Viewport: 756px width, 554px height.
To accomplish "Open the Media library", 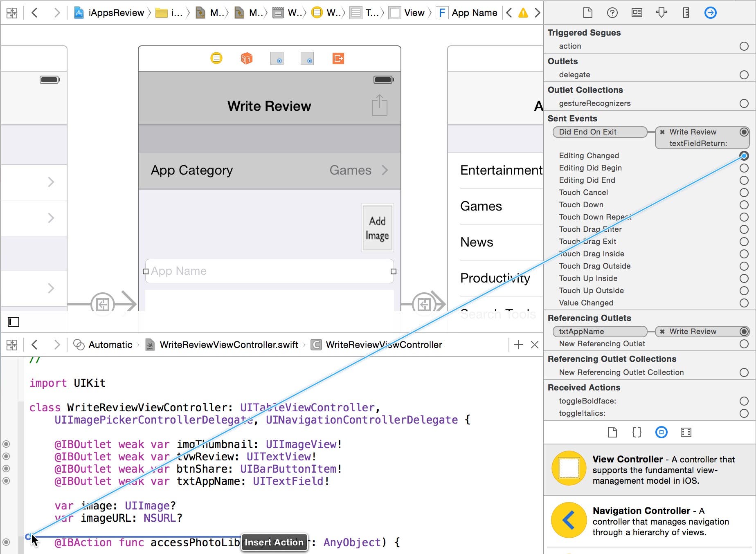I will 686,432.
